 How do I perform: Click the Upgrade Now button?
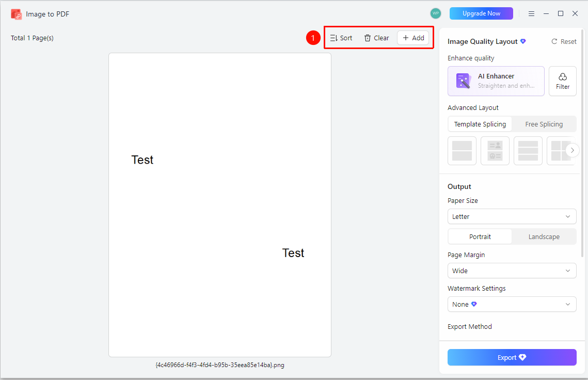[481, 13]
